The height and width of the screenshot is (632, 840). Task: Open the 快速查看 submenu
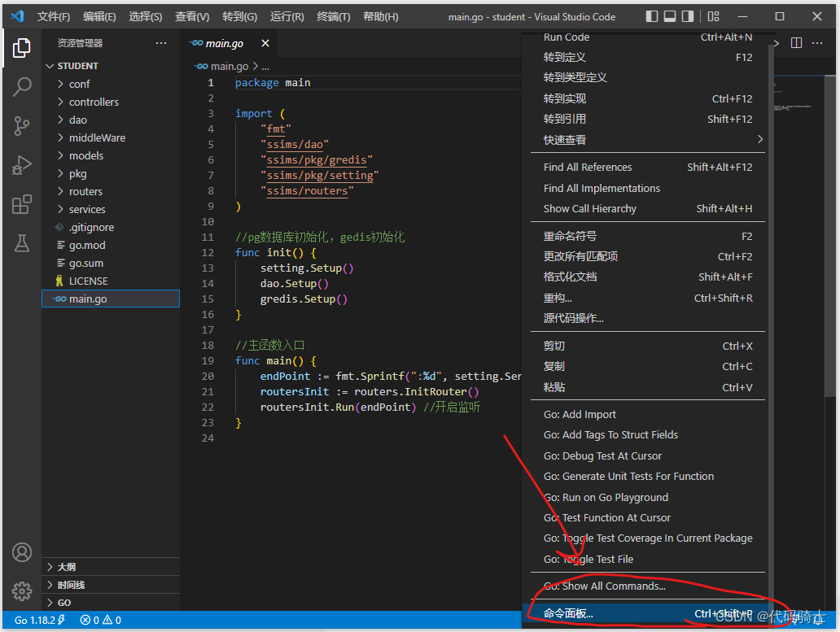tap(648, 140)
